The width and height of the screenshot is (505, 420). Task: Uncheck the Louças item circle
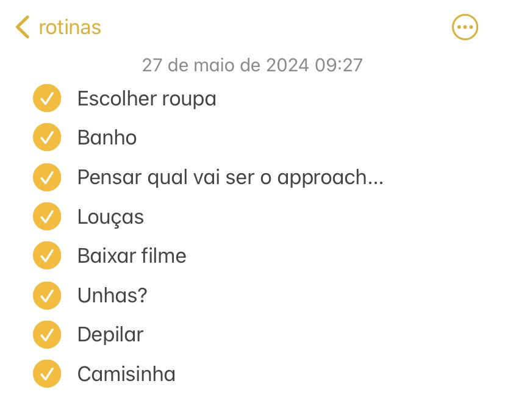tap(47, 216)
